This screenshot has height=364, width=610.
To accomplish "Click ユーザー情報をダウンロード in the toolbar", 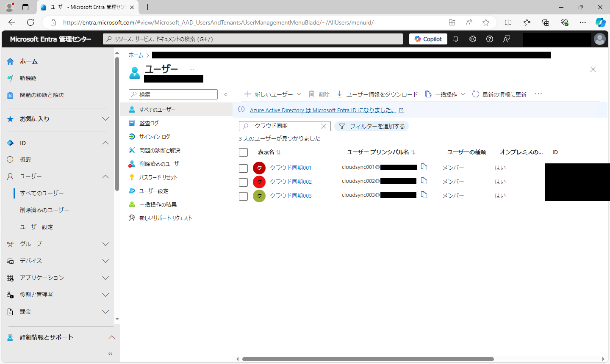I will pos(377,94).
